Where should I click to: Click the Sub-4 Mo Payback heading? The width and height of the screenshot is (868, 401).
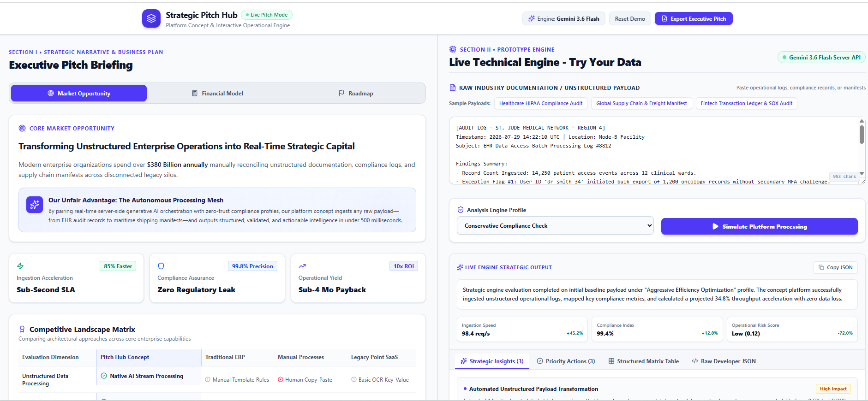pos(332,289)
